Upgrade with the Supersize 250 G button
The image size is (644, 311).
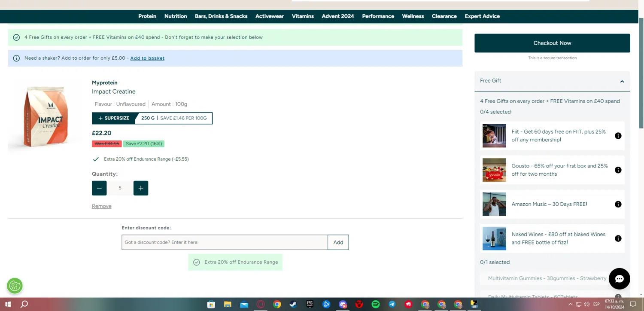click(x=152, y=118)
